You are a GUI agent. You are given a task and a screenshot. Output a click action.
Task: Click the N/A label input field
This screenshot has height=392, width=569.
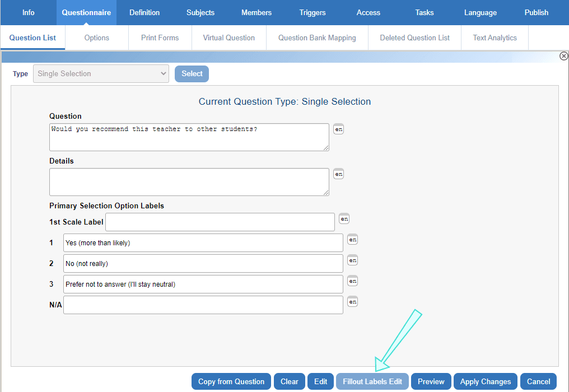pos(203,305)
